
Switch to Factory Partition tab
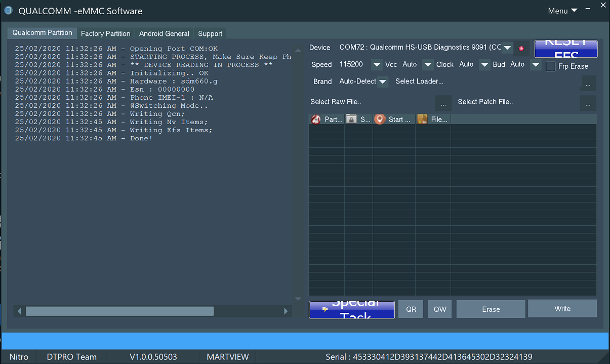click(106, 33)
